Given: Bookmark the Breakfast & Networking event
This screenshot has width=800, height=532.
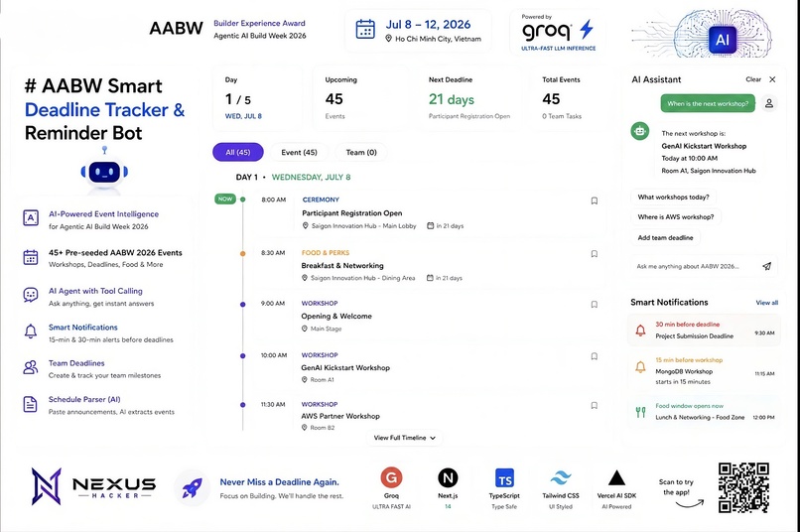Looking at the screenshot, I should [594, 254].
